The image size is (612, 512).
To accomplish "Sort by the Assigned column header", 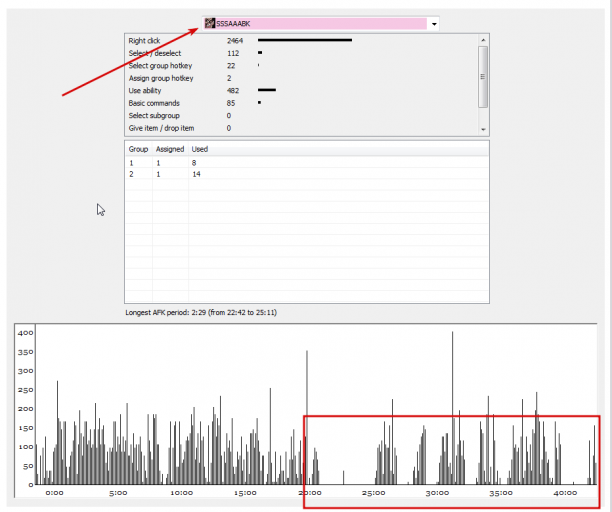I will point(170,149).
